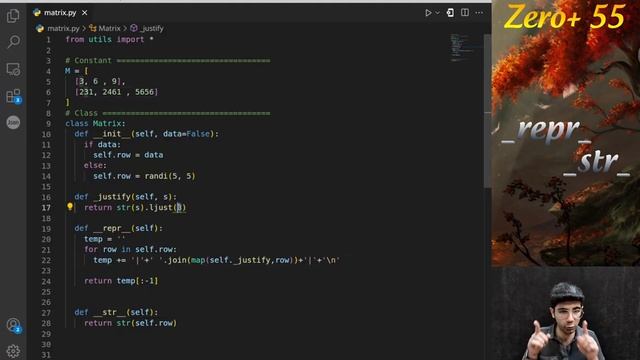The height and width of the screenshot is (360, 640).
Task: Open the Manage settings gear
Action: (x=13, y=351)
